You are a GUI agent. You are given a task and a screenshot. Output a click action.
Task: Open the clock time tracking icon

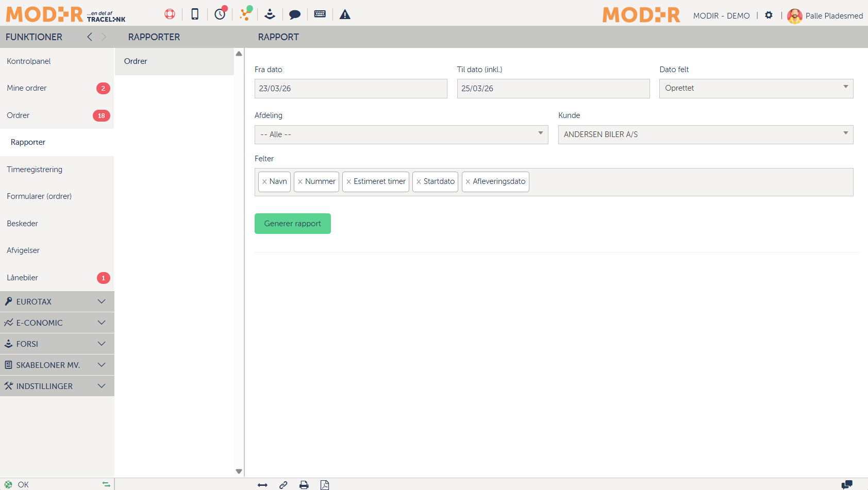[220, 14]
